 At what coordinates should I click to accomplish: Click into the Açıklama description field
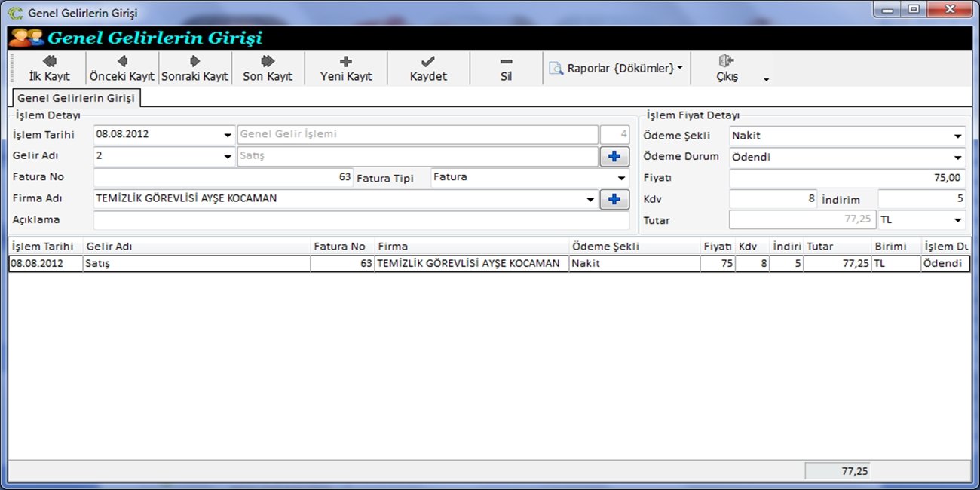[360, 220]
